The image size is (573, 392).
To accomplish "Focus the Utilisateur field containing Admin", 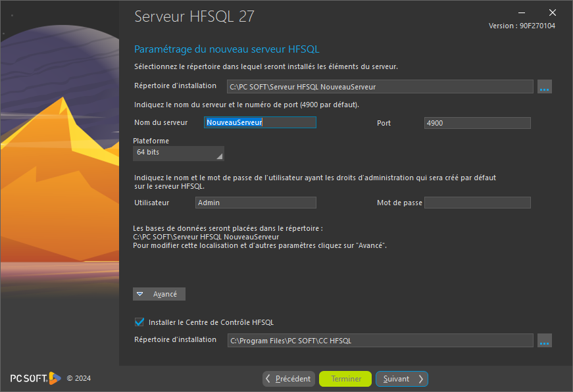I will coord(256,203).
